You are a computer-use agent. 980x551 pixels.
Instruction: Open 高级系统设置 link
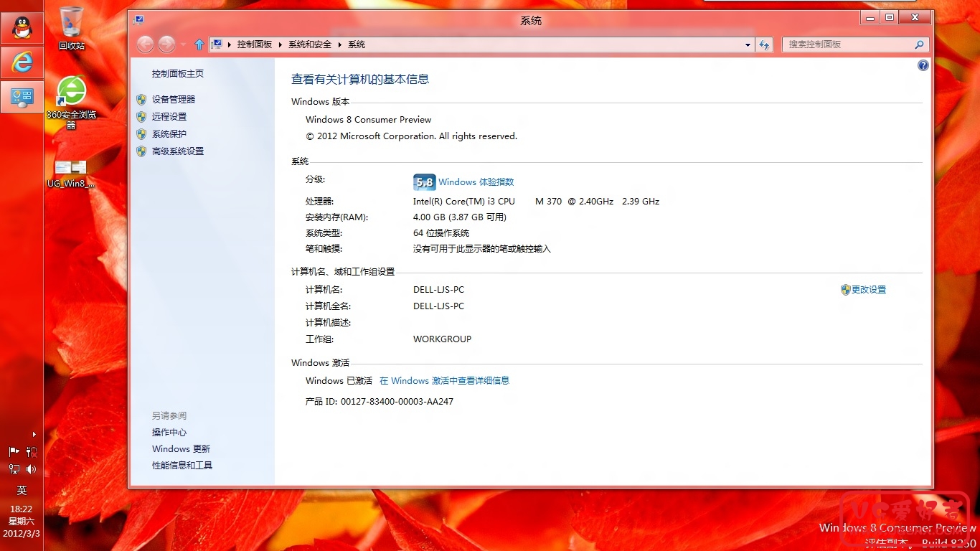pyautogui.click(x=178, y=151)
